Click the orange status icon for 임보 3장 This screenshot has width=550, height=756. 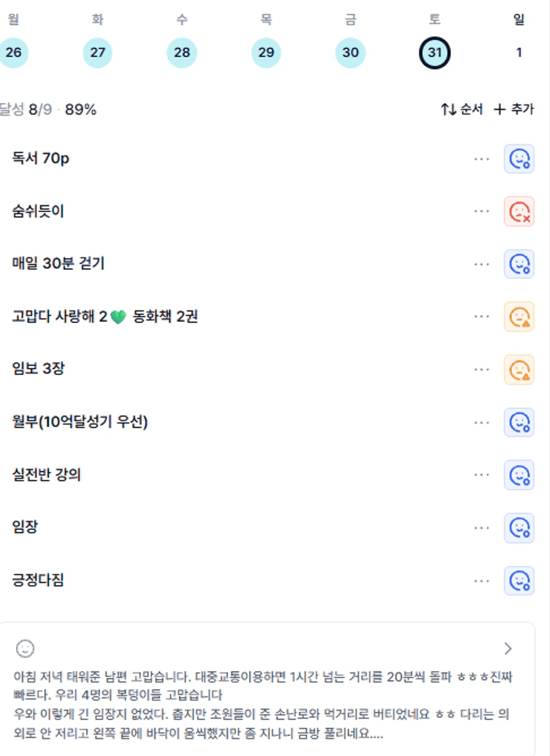(x=519, y=369)
